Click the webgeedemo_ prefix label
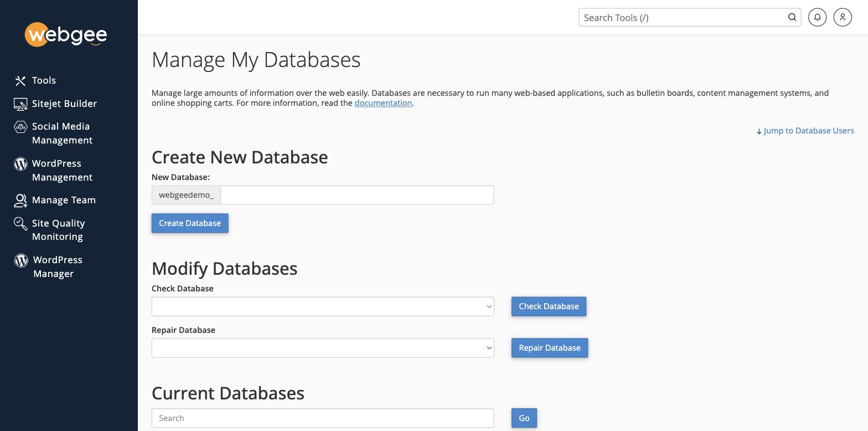The width and height of the screenshot is (868, 431). pos(186,195)
